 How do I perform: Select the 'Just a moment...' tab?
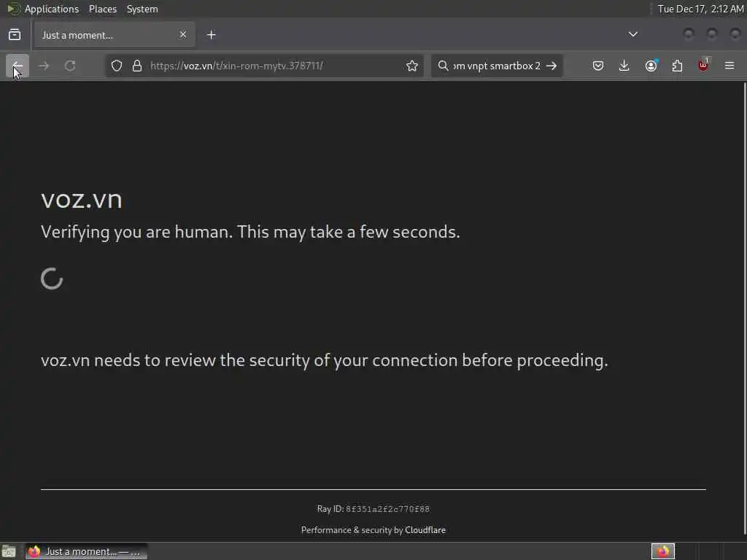(115, 35)
